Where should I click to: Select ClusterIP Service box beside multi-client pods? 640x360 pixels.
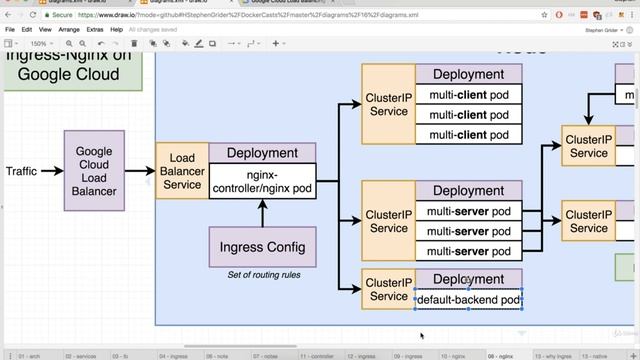click(x=389, y=104)
